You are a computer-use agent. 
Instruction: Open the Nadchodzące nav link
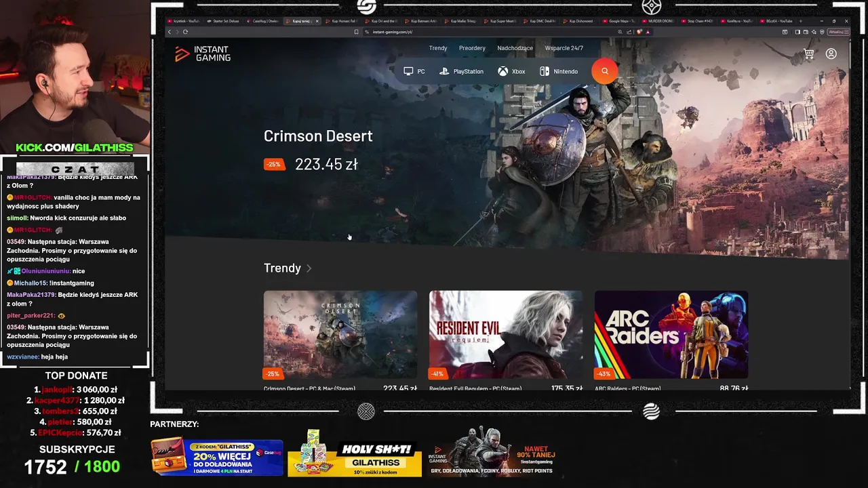pos(515,48)
